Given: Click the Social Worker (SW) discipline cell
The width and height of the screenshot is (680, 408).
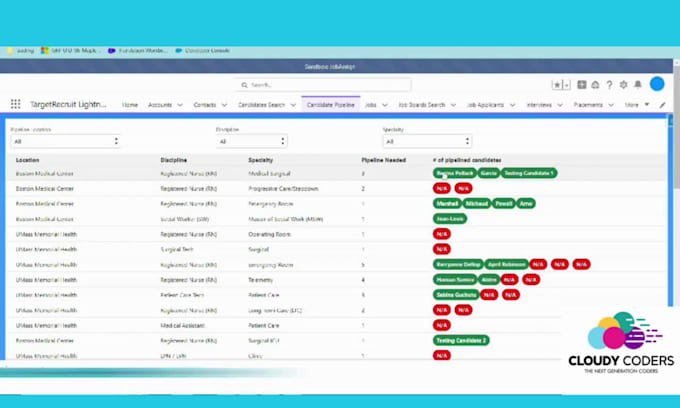Looking at the screenshot, I should click(184, 219).
